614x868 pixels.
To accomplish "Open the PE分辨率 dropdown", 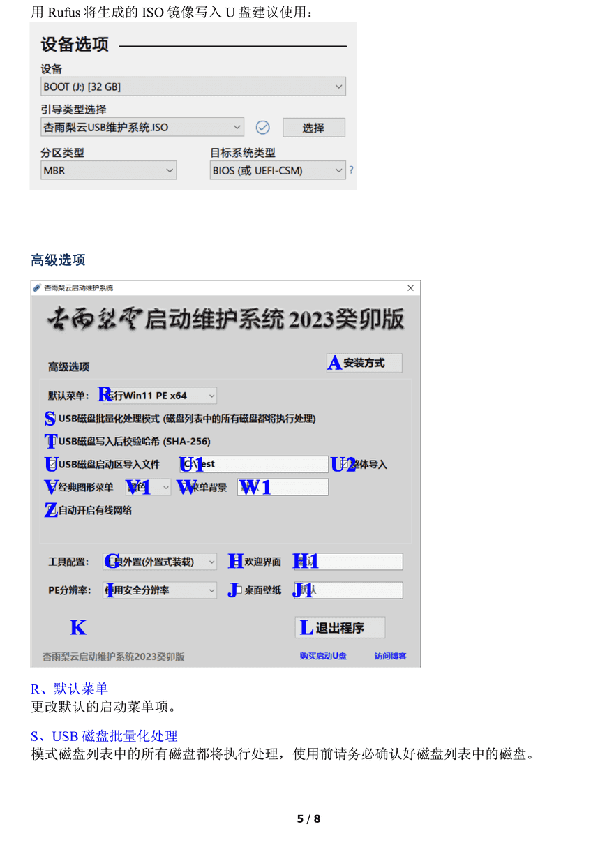I will click(160, 590).
